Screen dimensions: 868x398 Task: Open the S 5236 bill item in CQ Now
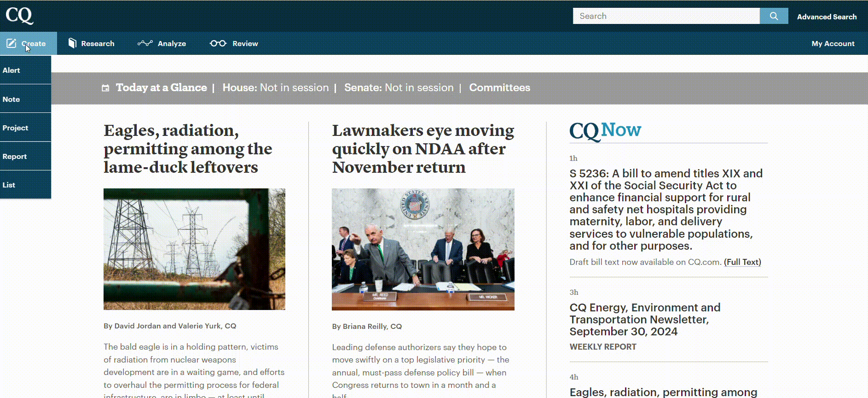pyautogui.click(x=666, y=210)
